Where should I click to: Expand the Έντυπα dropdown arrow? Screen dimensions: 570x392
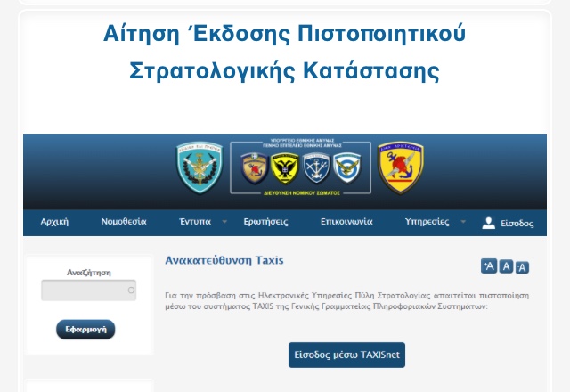224,222
